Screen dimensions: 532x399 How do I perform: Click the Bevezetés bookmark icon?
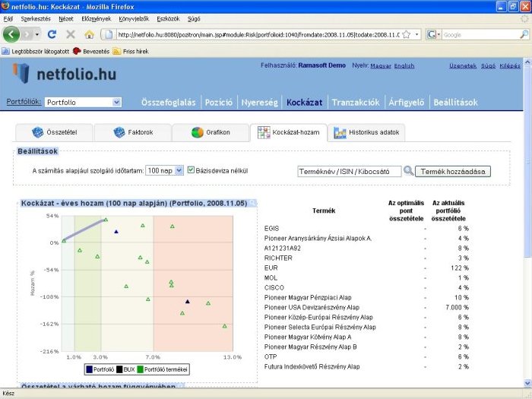(77, 51)
